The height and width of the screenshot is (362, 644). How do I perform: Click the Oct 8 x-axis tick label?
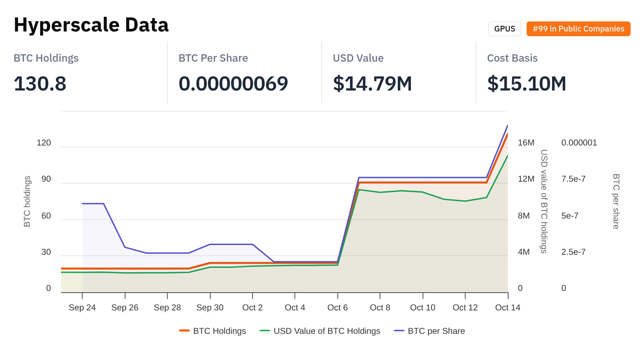380,307
